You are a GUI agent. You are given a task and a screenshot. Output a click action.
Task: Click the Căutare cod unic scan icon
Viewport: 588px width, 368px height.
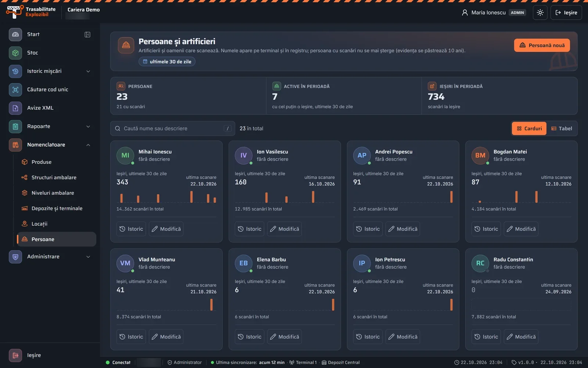(15, 89)
